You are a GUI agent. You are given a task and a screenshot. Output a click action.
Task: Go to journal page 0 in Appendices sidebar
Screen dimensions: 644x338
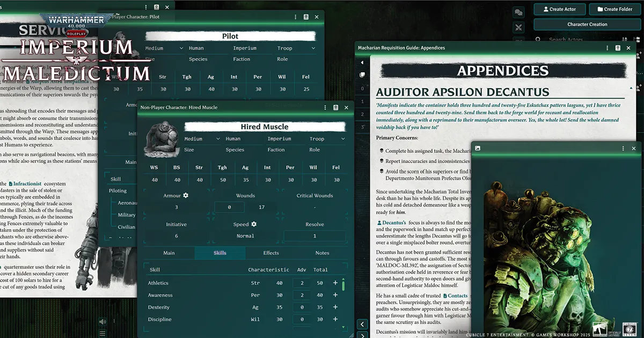(x=362, y=89)
